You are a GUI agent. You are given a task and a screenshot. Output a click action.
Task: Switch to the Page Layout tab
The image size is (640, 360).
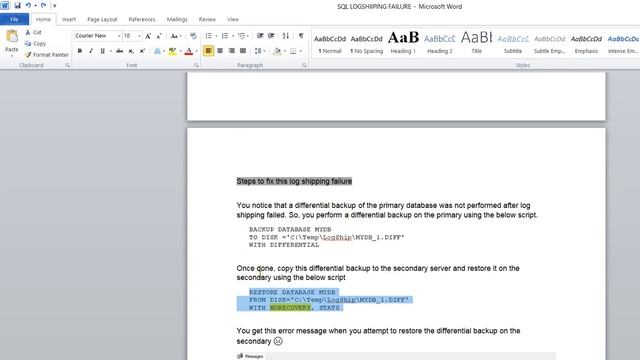[x=102, y=19]
